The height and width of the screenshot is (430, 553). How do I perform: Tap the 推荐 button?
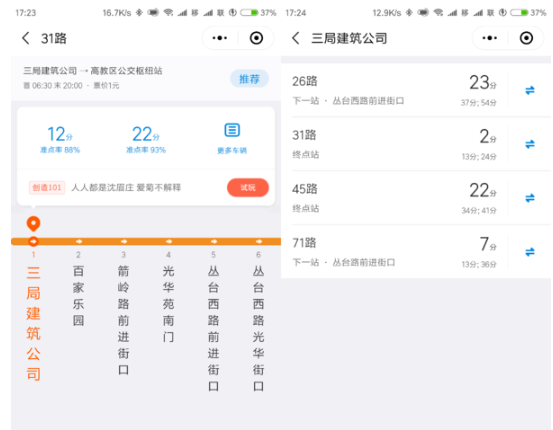click(249, 79)
